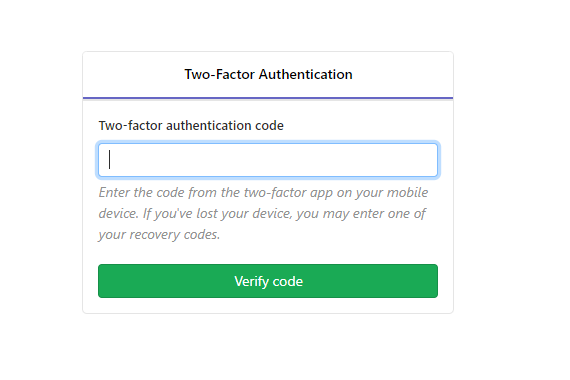Image resolution: width=570 pixels, height=380 pixels.
Task: Click the blinking text cursor in the field
Action: [109, 160]
